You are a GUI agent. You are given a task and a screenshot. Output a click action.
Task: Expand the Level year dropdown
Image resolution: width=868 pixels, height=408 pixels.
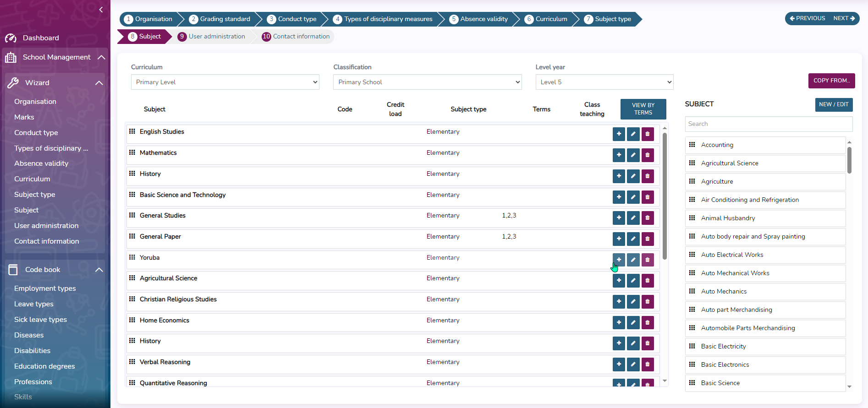point(604,82)
